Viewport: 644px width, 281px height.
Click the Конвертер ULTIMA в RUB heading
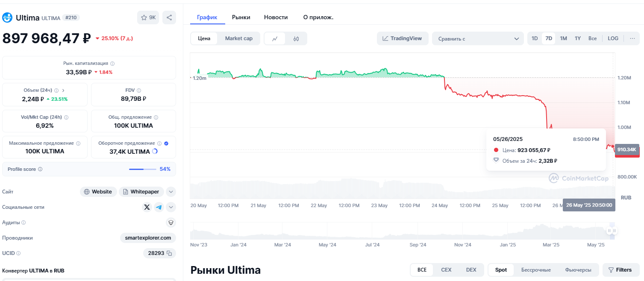[33, 271]
